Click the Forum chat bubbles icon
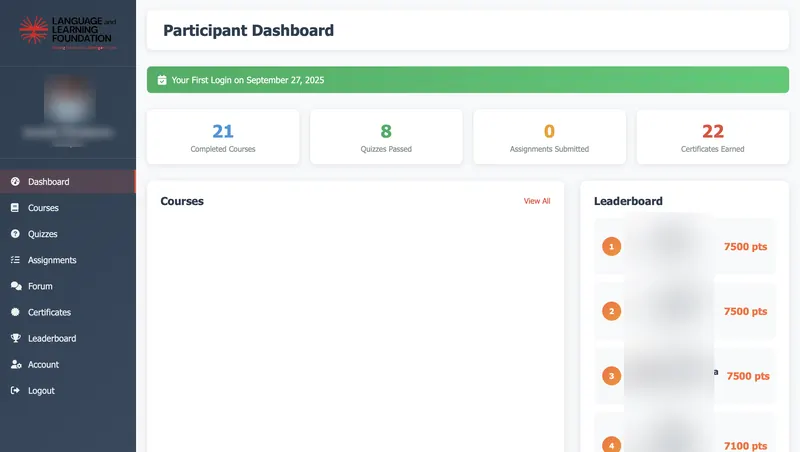The width and height of the screenshot is (800, 452). pyautogui.click(x=16, y=286)
